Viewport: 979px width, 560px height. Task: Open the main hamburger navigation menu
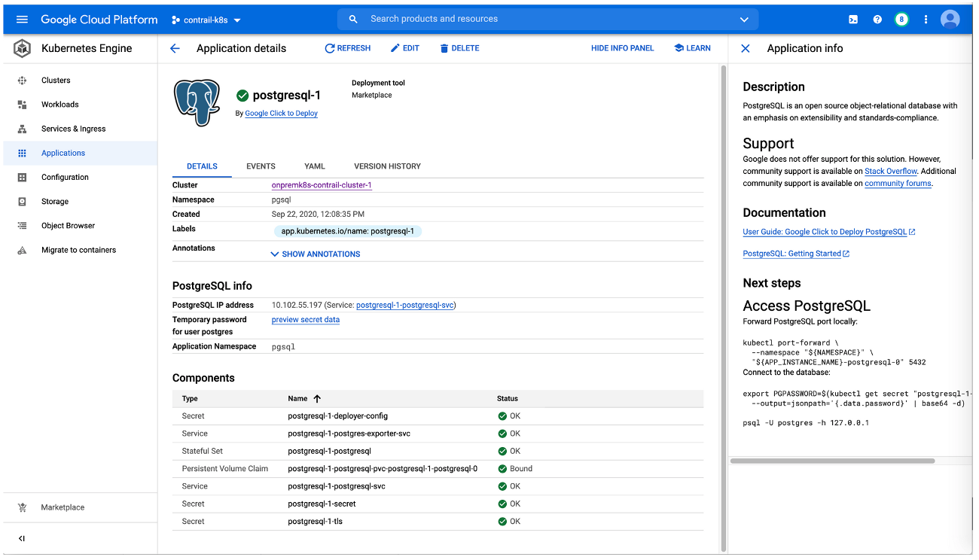click(x=22, y=20)
